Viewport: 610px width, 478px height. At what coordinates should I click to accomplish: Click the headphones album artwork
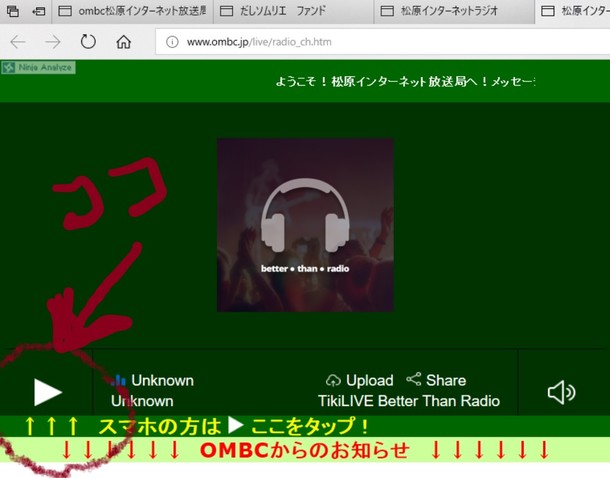pos(305,225)
